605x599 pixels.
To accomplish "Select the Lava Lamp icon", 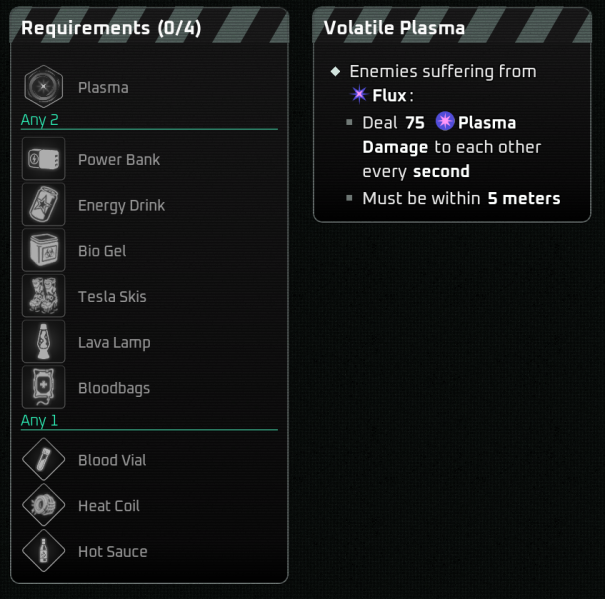I will (x=43, y=342).
